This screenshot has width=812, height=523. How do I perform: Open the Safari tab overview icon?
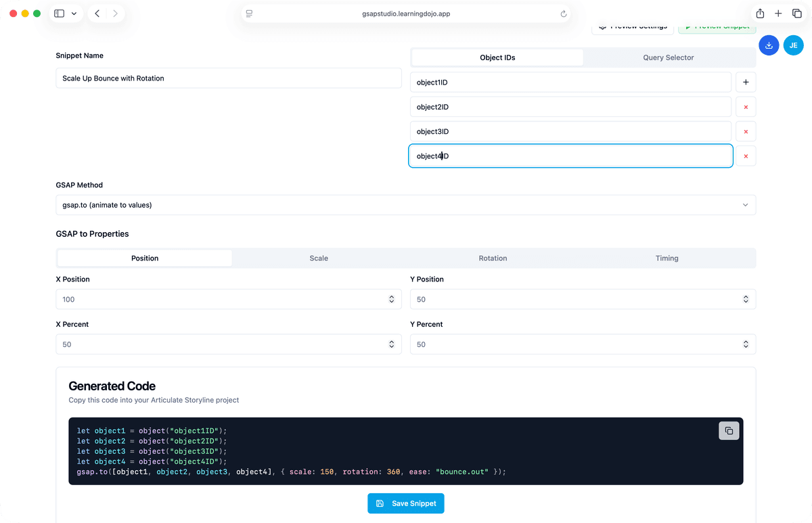(x=796, y=14)
